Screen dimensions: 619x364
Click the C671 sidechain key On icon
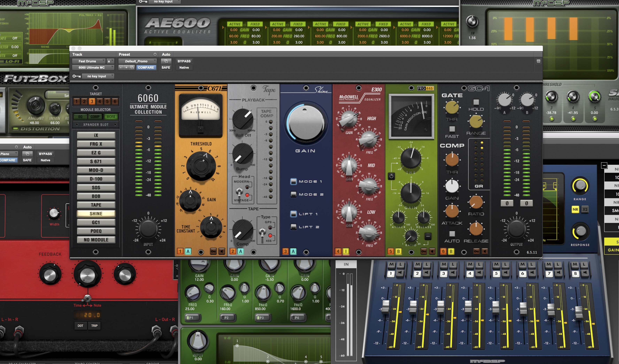(x=213, y=251)
